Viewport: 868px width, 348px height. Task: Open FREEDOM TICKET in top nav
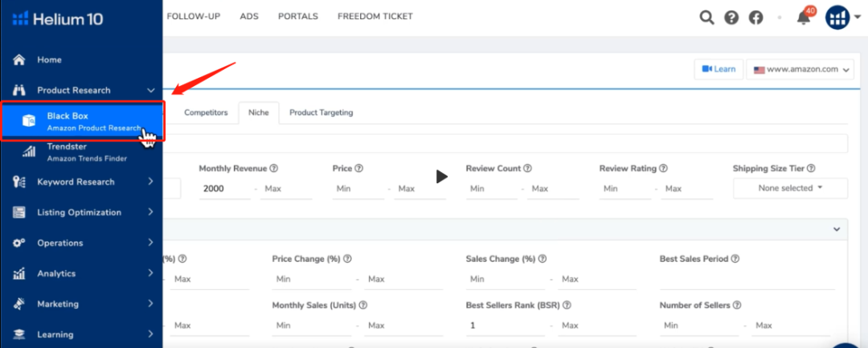click(x=375, y=16)
